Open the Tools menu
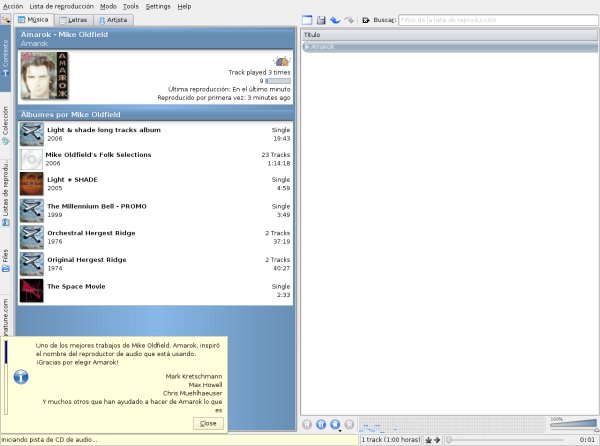The image size is (600, 446). point(131,7)
